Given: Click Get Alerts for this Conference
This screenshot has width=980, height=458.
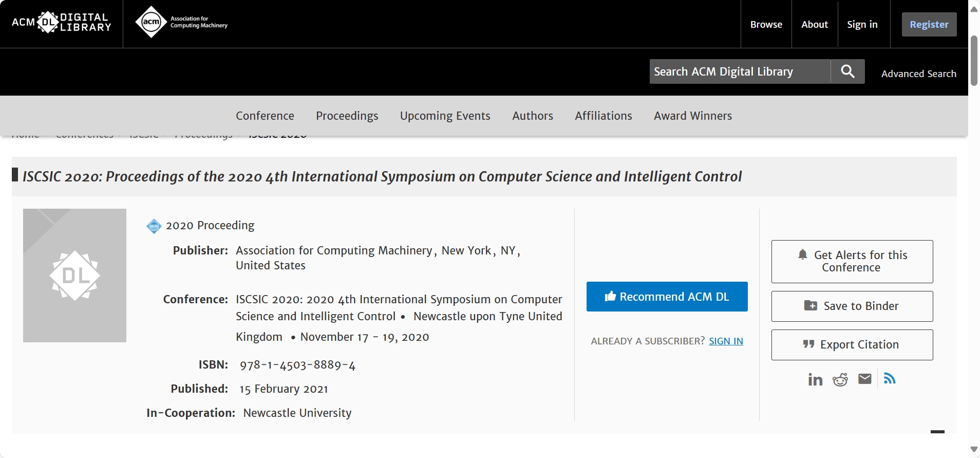Looking at the screenshot, I should 852,261.
